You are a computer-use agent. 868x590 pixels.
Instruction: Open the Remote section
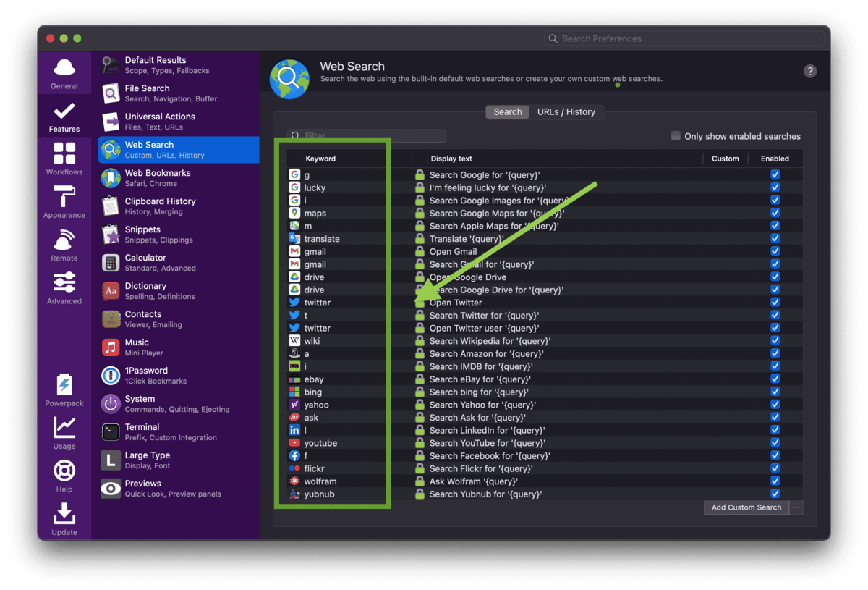click(64, 245)
